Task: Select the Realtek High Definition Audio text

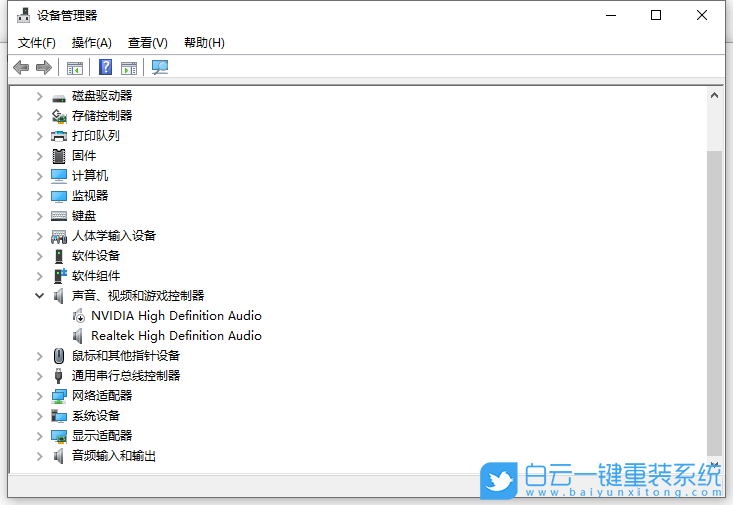Action: click(176, 336)
